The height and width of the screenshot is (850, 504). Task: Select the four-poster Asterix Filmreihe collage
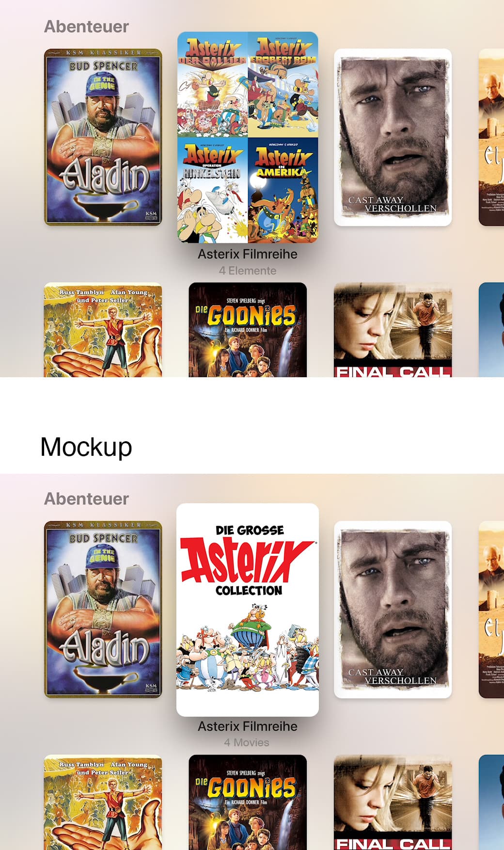click(248, 137)
